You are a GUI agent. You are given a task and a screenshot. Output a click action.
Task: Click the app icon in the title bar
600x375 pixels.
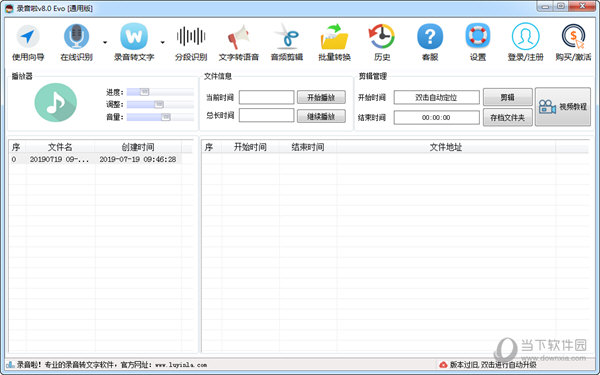[9, 8]
